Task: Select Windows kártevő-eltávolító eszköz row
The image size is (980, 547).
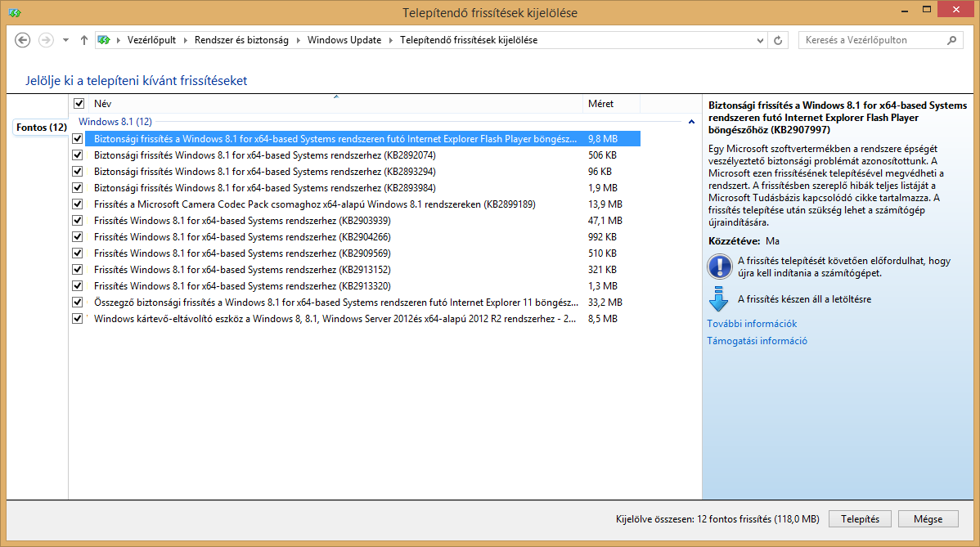Action: [x=364, y=318]
